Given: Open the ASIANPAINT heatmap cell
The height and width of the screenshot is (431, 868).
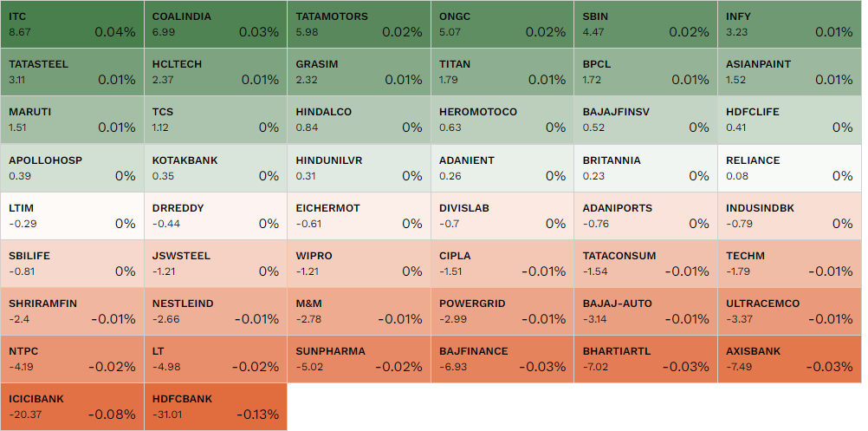Looking at the screenshot, I should (789, 72).
